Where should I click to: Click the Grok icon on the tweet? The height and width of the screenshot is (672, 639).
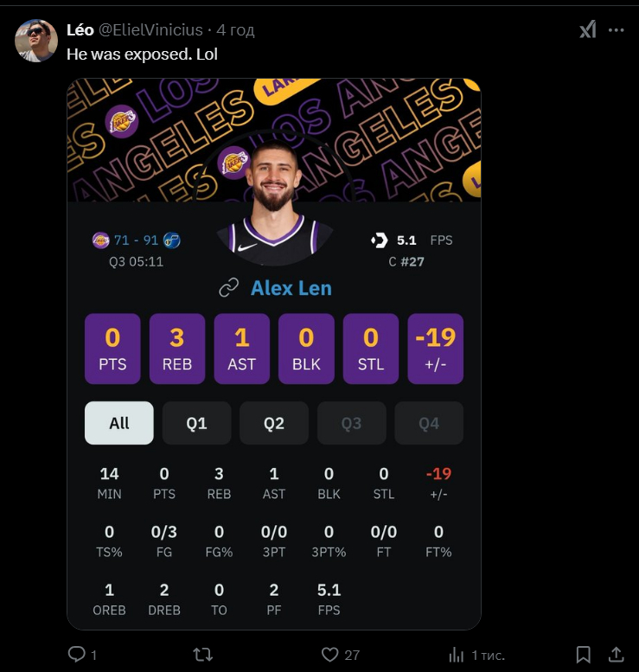pyautogui.click(x=588, y=29)
